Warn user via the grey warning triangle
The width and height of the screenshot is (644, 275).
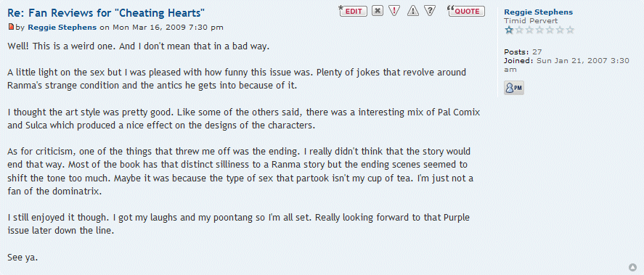pyautogui.click(x=413, y=11)
